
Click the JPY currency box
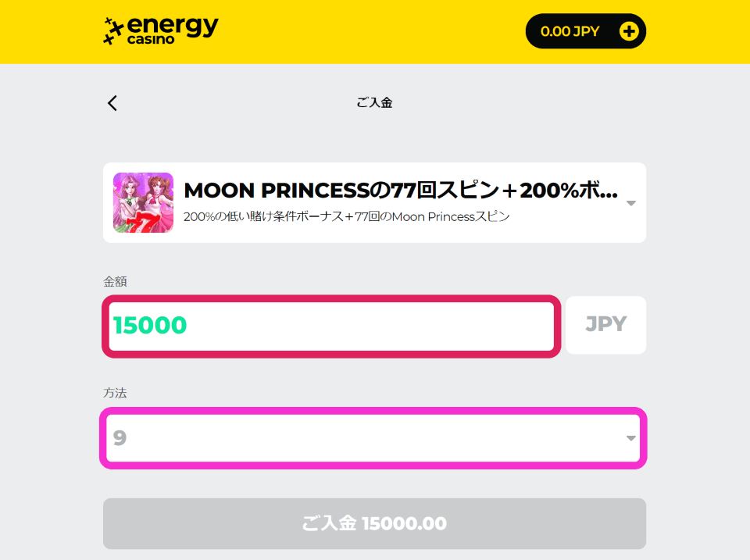(605, 325)
